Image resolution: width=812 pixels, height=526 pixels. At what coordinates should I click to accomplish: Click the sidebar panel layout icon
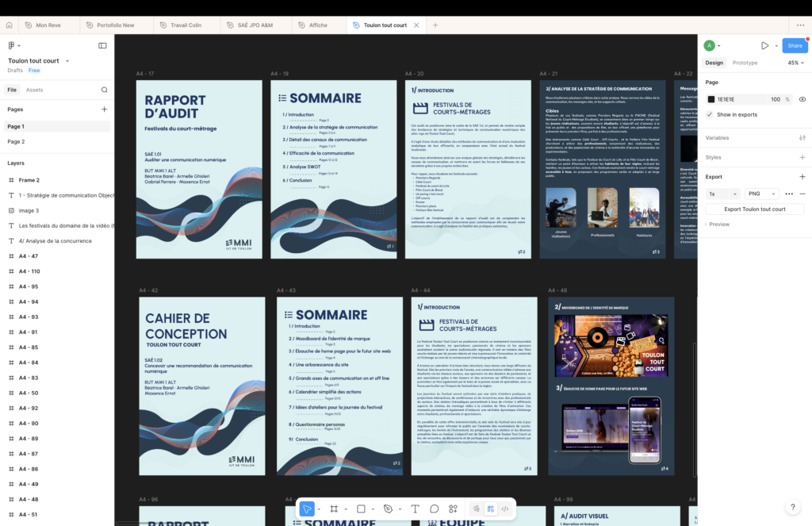pos(102,45)
